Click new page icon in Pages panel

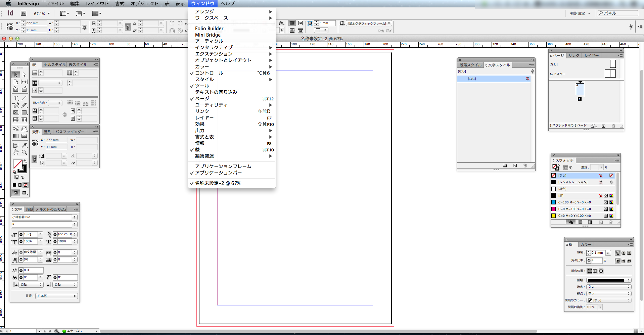(603, 126)
